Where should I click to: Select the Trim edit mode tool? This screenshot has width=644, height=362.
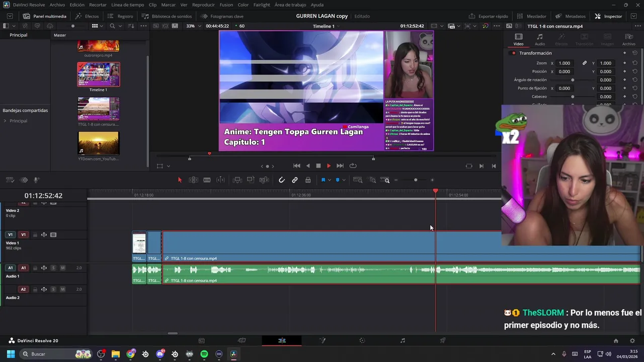(x=193, y=180)
